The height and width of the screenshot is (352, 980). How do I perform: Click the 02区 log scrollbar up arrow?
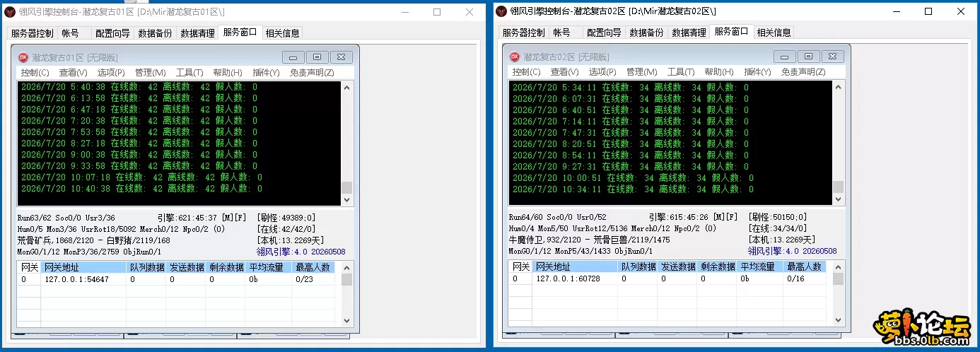click(x=838, y=87)
